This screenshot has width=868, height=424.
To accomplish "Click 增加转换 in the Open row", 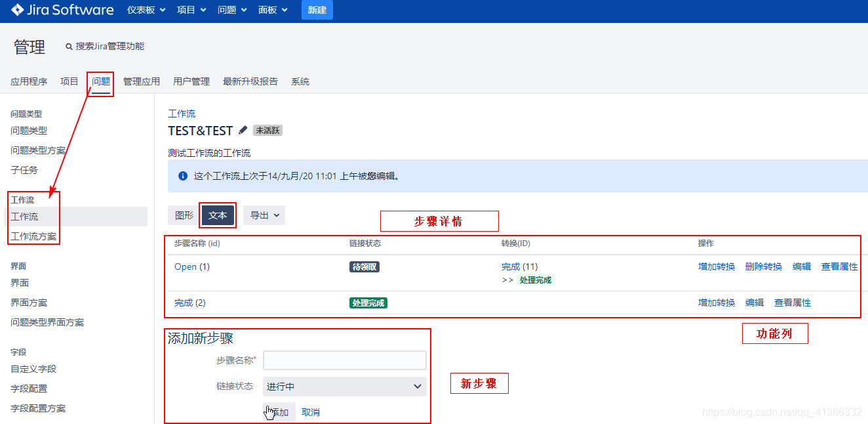I will coord(717,266).
